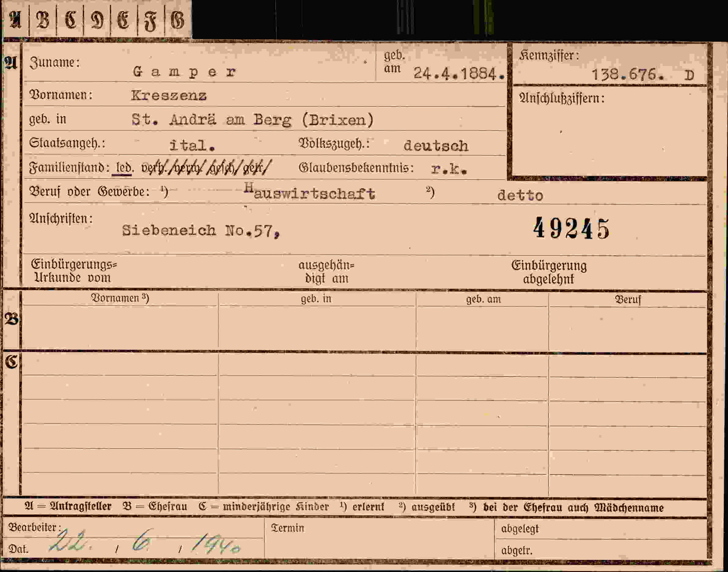The image size is (728, 572).
Task: Click 'Einbürgerungs-Urkunde vom' label
Action: [74, 271]
